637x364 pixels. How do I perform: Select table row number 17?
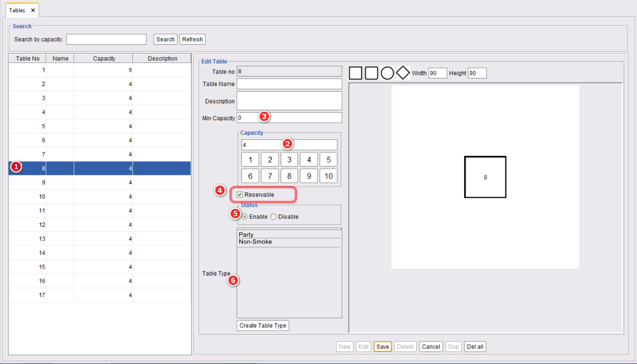click(x=100, y=295)
